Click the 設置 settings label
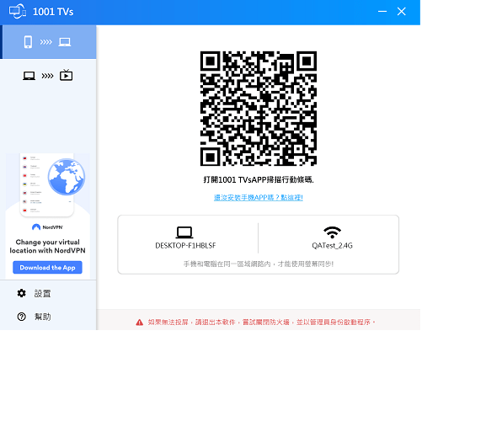The height and width of the screenshot is (448, 486). pyautogui.click(x=42, y=293)
